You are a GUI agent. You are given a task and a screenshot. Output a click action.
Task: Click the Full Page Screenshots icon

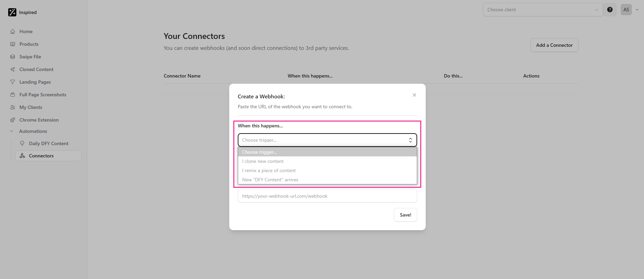[x=13, y=95]
